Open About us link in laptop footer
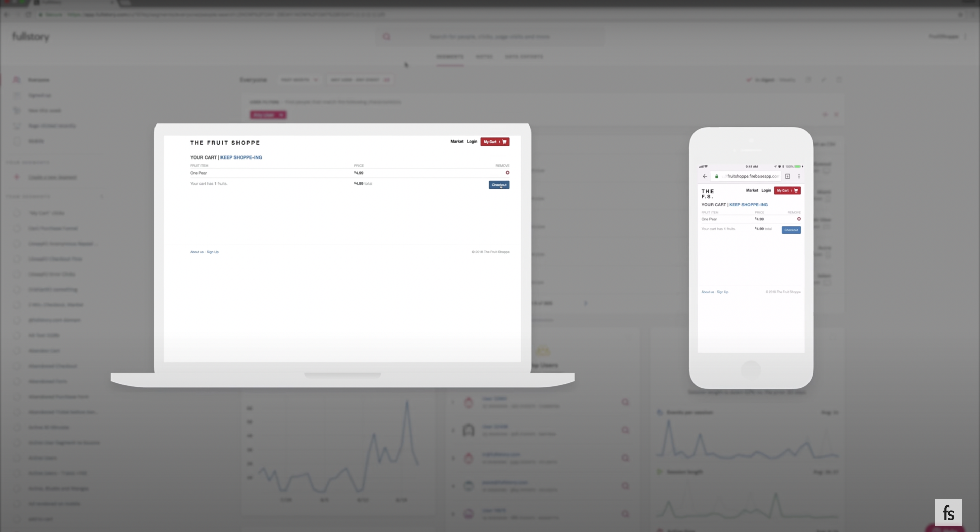This screenshot has height=532, width=980. [x=197, y=252]
